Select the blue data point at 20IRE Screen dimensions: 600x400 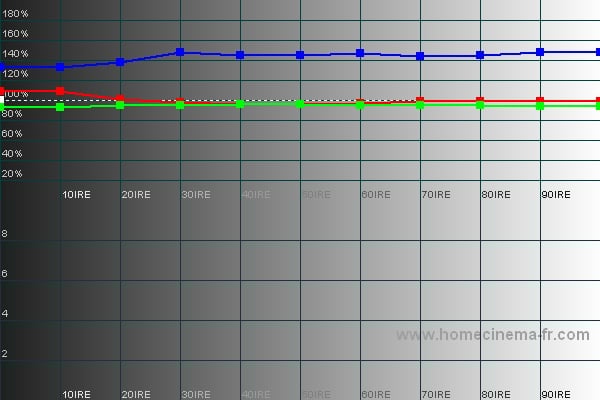pyautogui.click(x=120, y=62)
